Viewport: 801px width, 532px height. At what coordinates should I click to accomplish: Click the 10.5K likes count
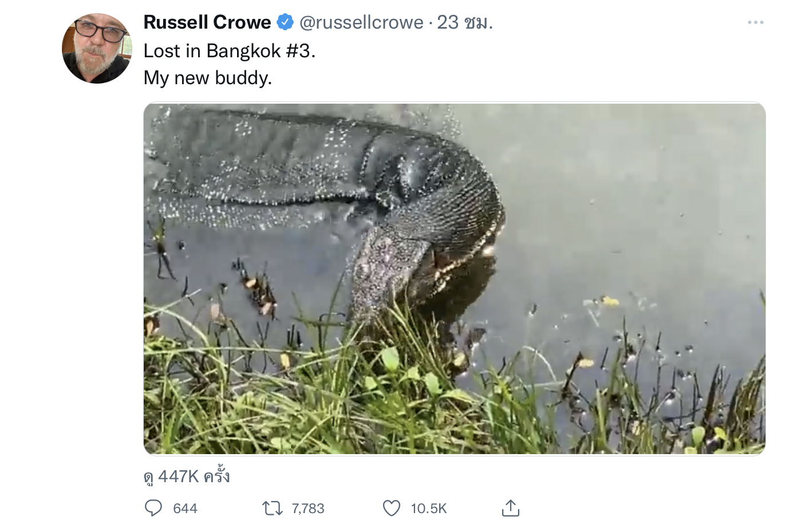tap(429, 509)
